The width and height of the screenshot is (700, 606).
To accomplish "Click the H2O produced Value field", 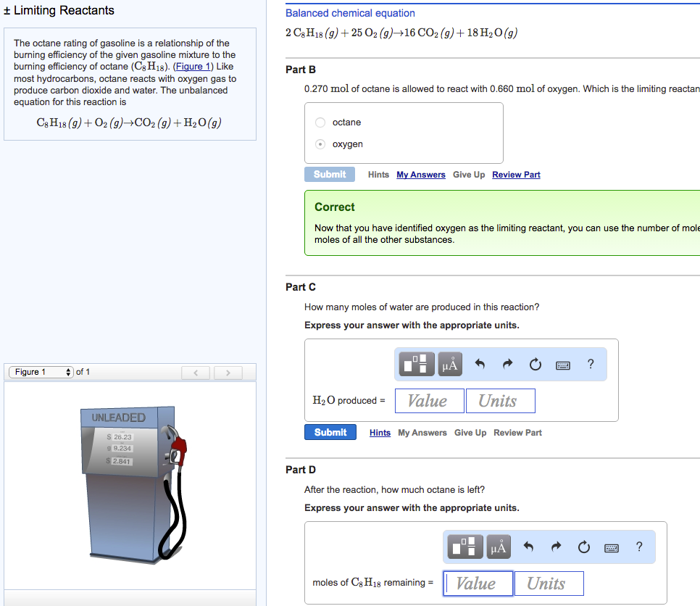I will [x=427, y=401].
